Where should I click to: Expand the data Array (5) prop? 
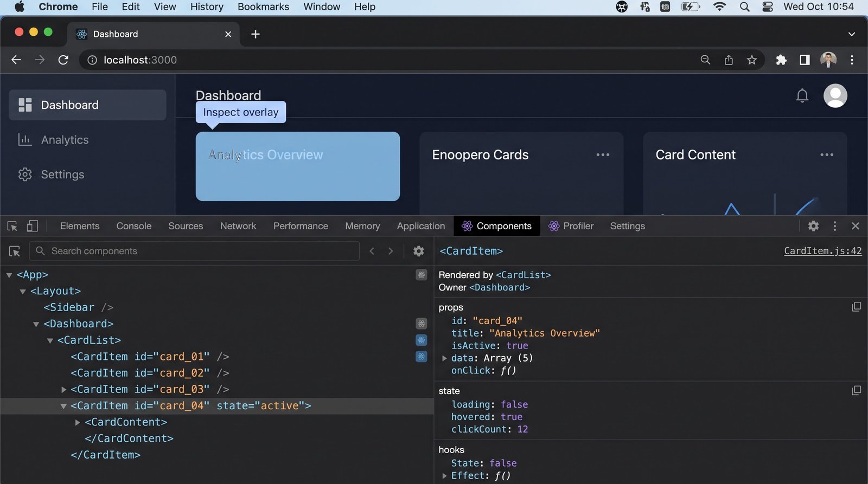pos(444,358)
